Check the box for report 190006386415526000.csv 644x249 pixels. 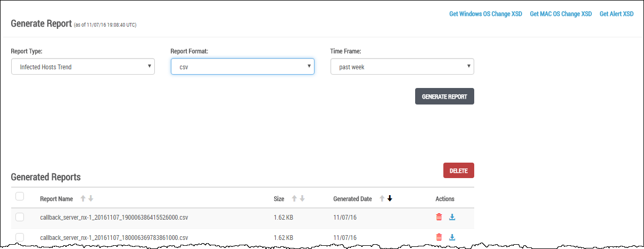tap(20, 217)
